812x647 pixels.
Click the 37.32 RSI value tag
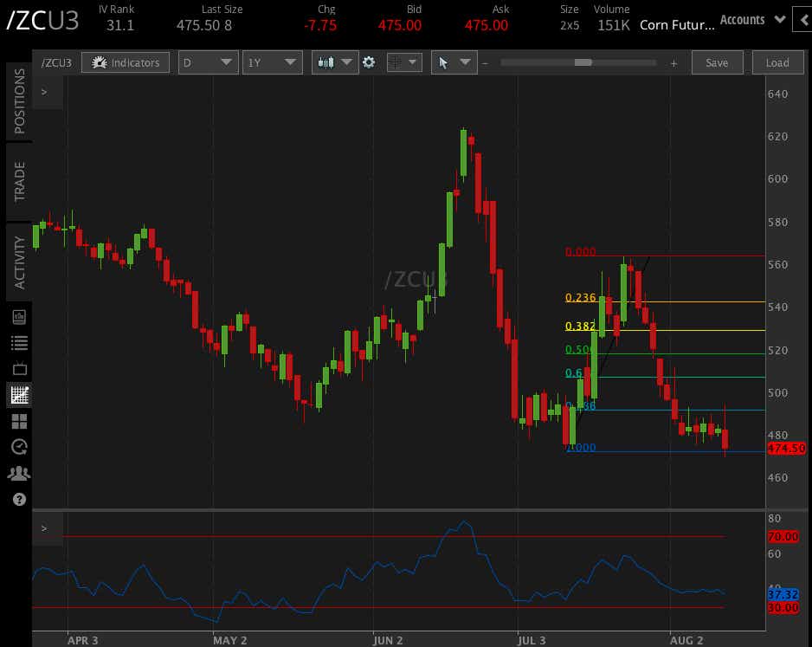point(783,594)
